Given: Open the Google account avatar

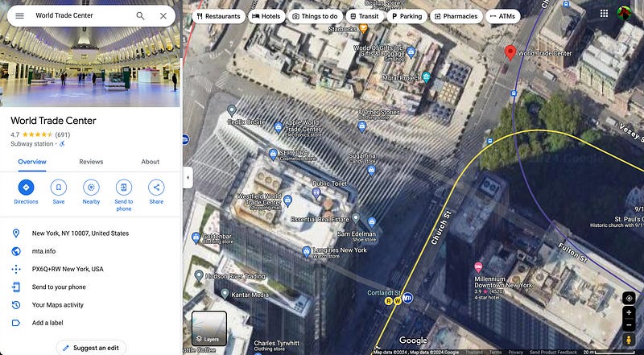Looking at the screenshot, I should pos(625,14).
